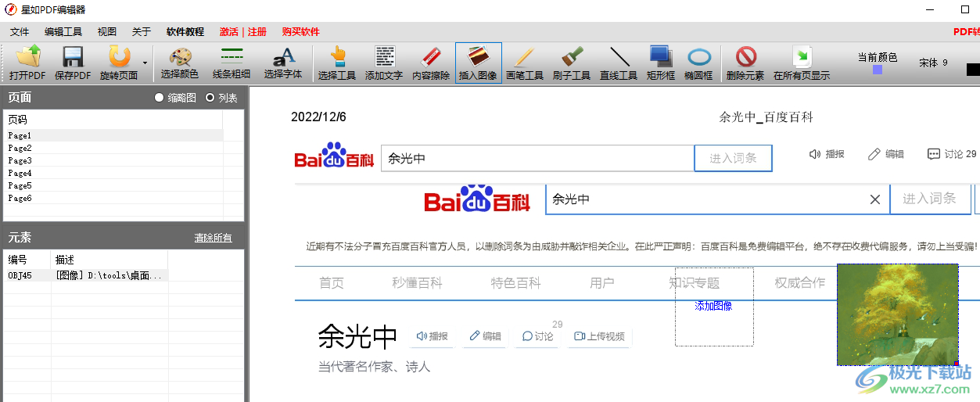The width and height of the screenshot is (980, 402).
Task: Select 添加文字 text tool
Action: point(384,63)
